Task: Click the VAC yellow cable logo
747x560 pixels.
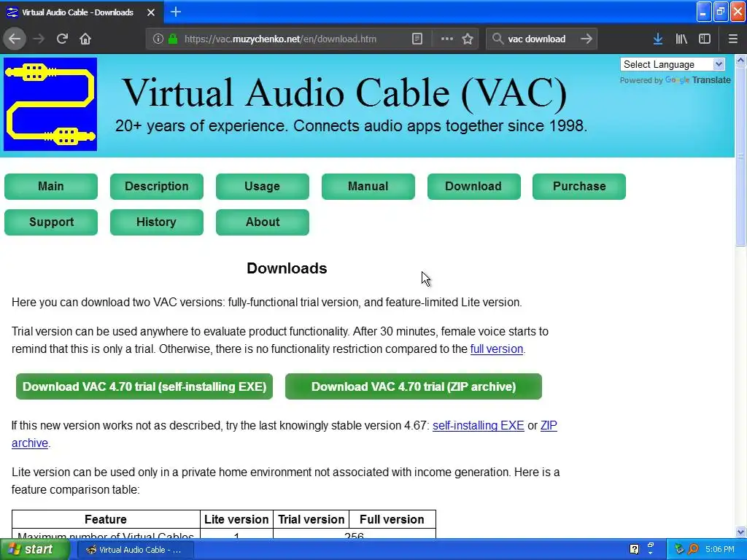Action: [50, 104]
